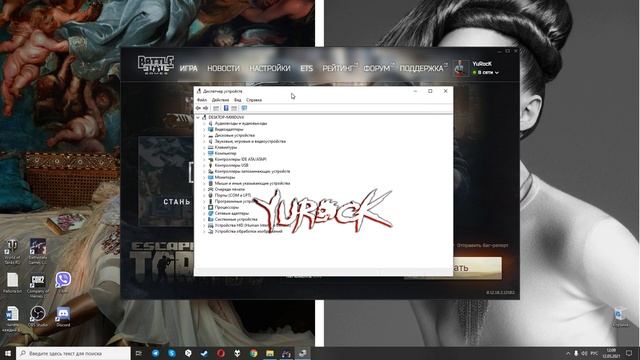Open the Вид menu in Device Manager
This screenshot has width=640, height=360.
pos(238,100)
